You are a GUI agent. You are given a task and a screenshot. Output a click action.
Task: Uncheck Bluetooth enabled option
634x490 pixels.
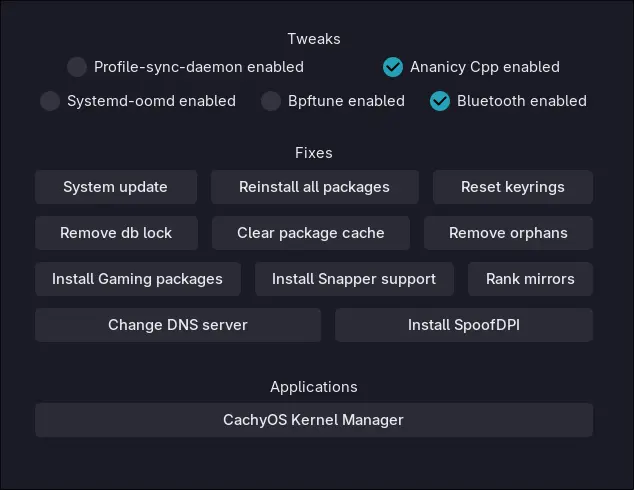pos(440,101)
